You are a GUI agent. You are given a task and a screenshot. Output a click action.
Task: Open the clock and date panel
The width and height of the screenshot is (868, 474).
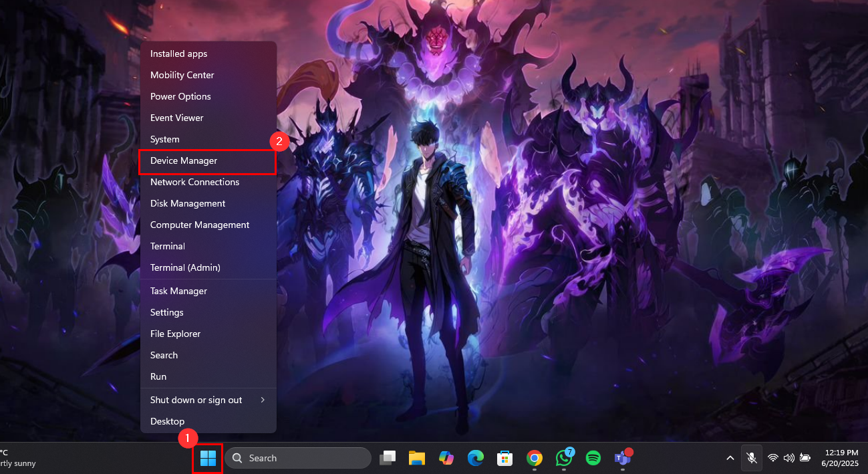841,458
